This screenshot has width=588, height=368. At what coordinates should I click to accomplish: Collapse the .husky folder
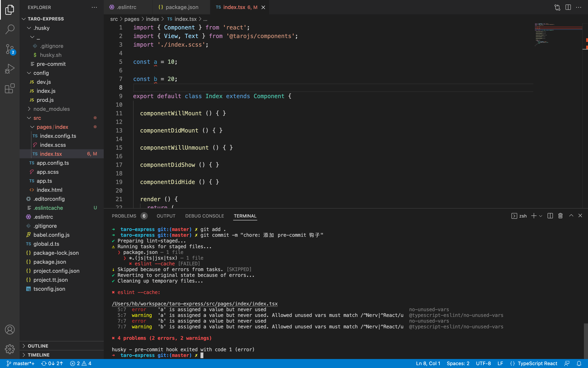(x=62, y=28)
